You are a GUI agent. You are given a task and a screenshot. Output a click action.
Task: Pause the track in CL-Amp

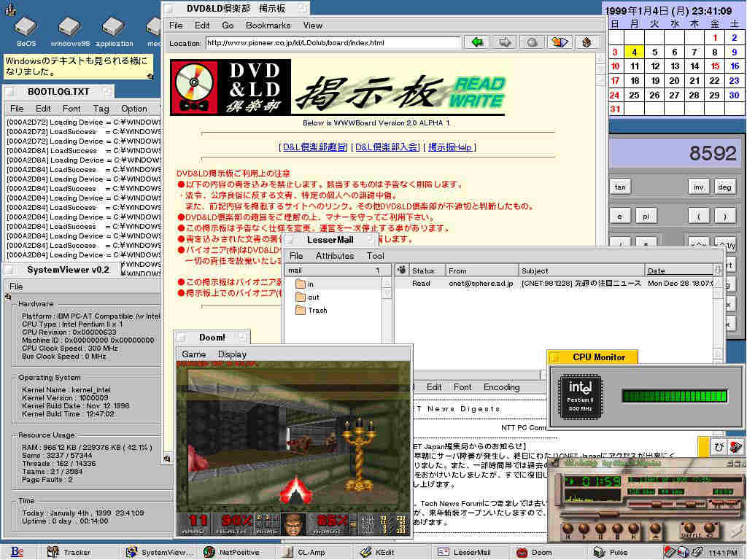tap(601, 529)
